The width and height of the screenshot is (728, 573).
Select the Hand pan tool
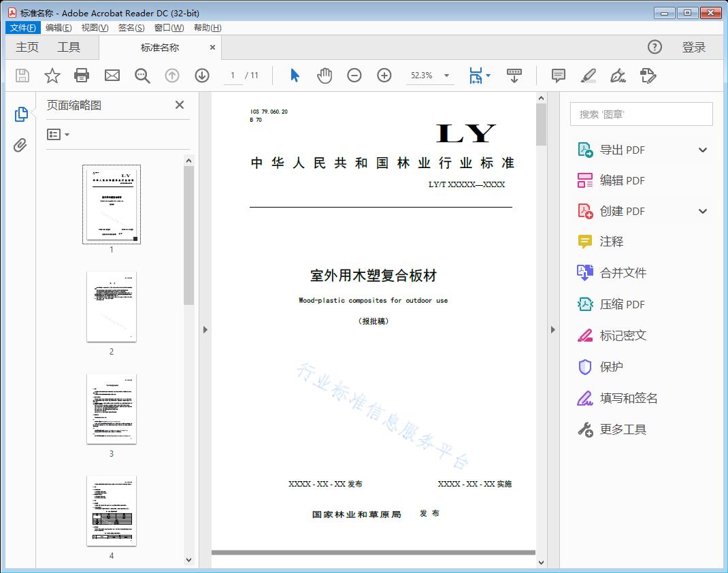[325, 76]
